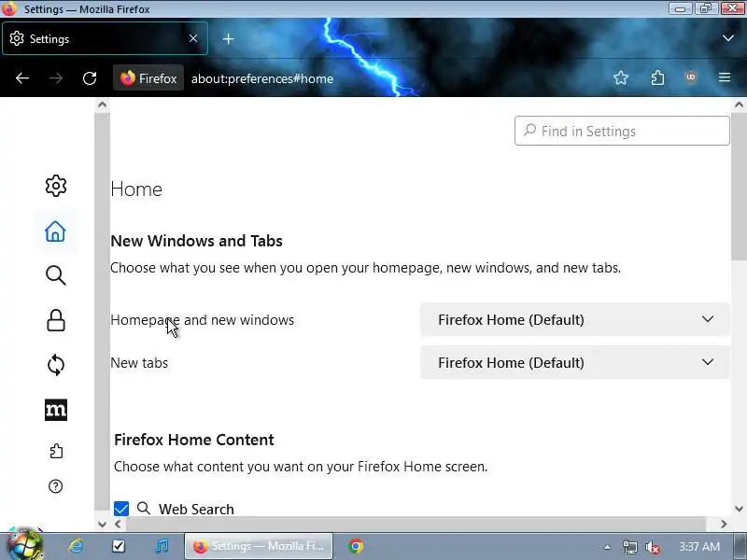Click the 3:37 AM system clock
The image size is (747, 560).
pos(699,546)
